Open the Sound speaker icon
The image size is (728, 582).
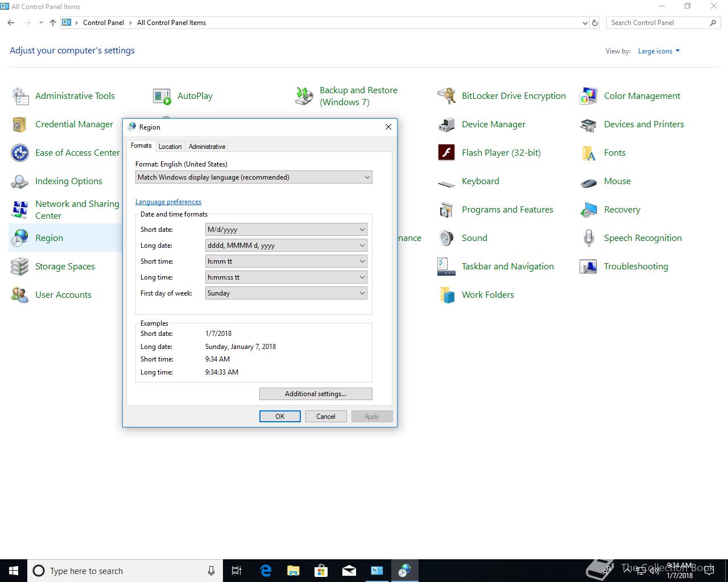pos(446,238)
